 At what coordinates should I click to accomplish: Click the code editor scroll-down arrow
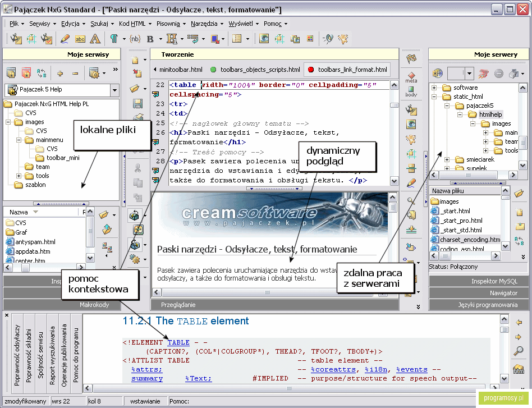tap(395, 181)
